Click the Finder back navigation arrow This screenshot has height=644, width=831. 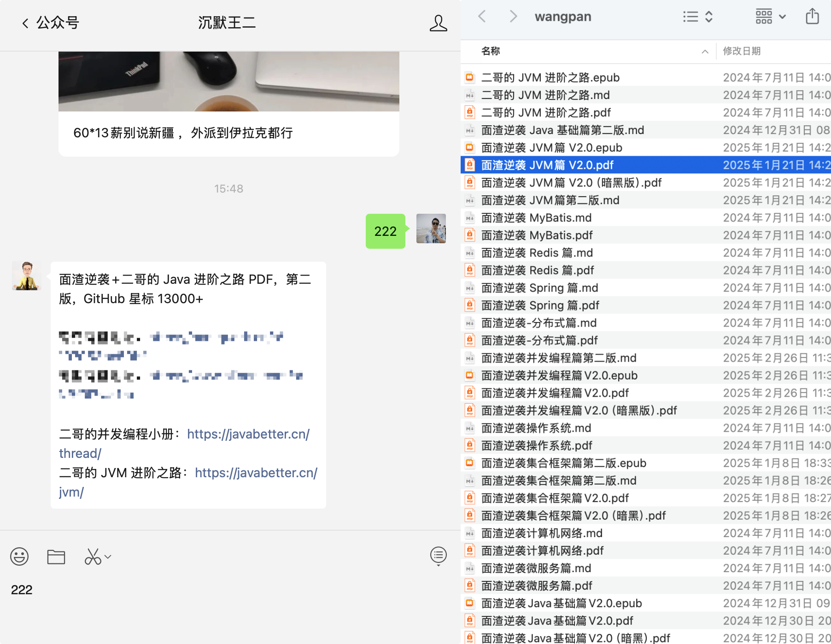click(x=481, y=16)
